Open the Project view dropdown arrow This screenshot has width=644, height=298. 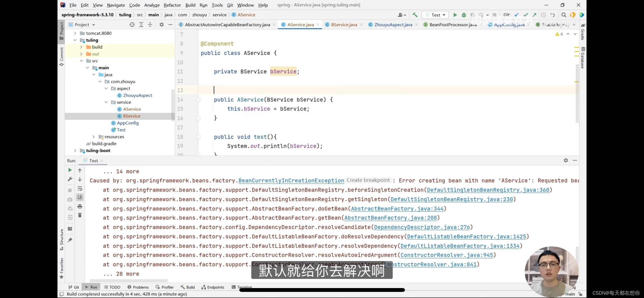click(x=94, y=25)
